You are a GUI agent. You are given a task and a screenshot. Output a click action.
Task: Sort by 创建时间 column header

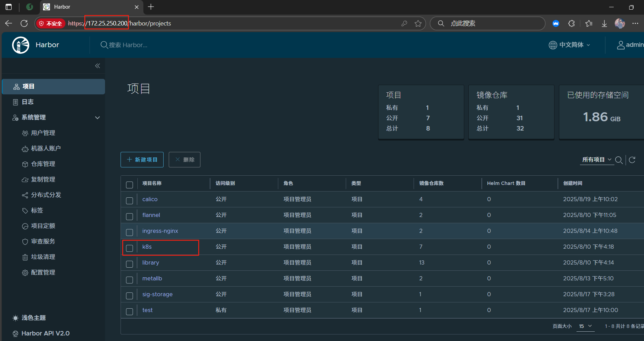(x=573, y=184)
